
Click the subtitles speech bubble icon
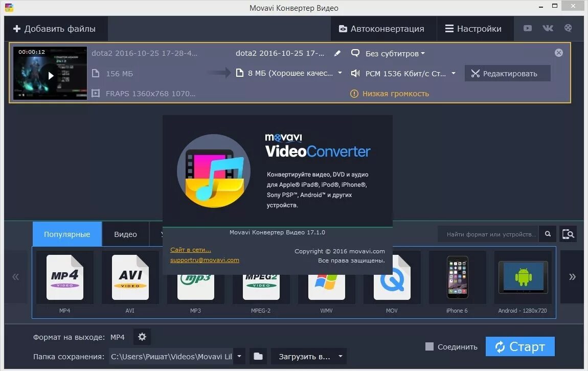355,53
